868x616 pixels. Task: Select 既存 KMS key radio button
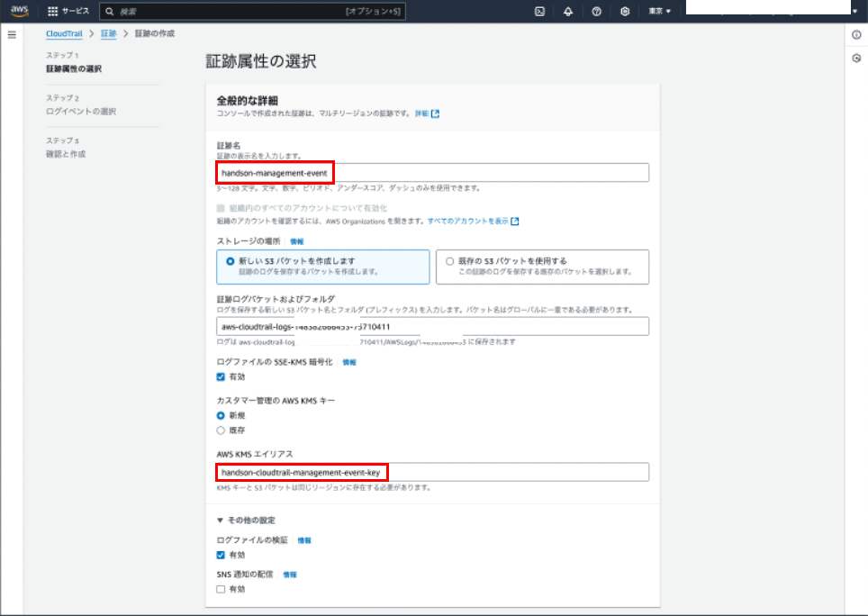(x=221, y=430)
